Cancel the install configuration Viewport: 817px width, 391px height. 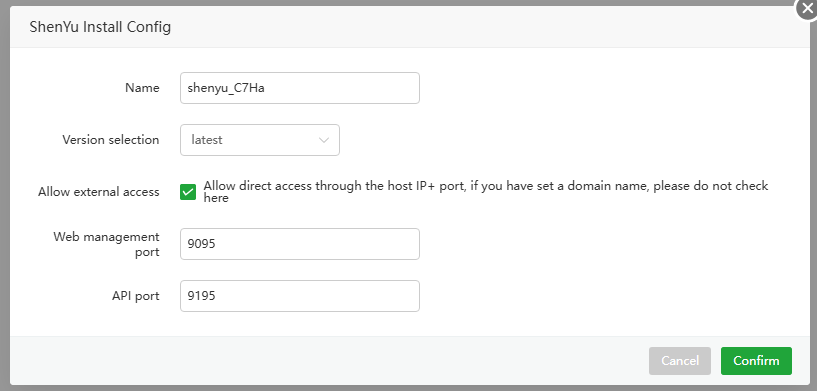(x=679, y=361)
